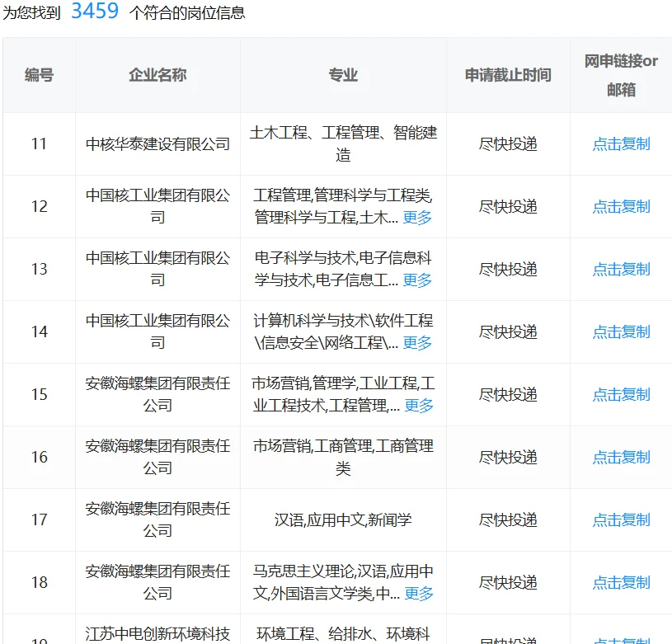672x644 pixels.
Task: Select 安徽海螺集团有限责任公司 in row 15
Action: tap(157, 394)
